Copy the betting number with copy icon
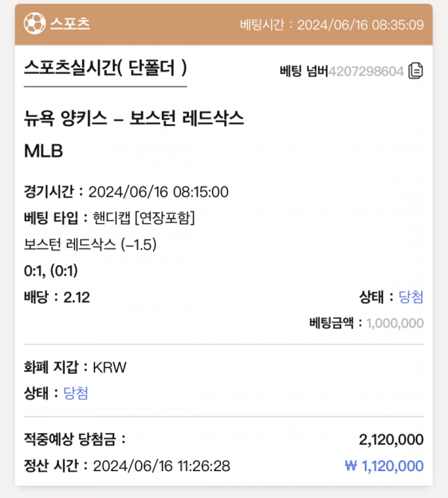 (416, 72)
